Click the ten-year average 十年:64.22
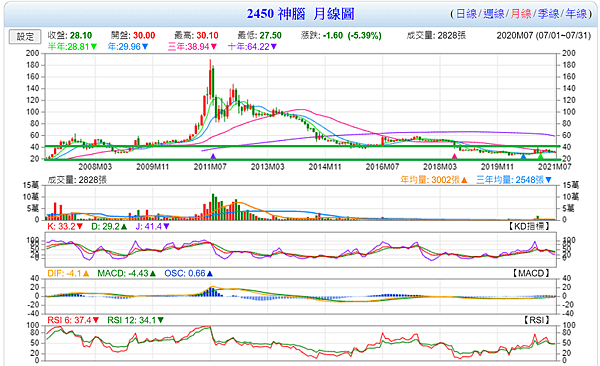This screenshot has height=366, width=600. click(253, 47)
